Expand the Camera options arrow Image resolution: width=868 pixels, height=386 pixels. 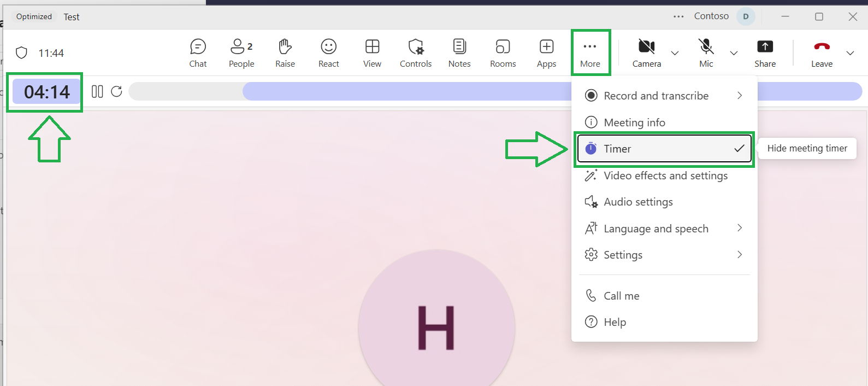[675, 53]
